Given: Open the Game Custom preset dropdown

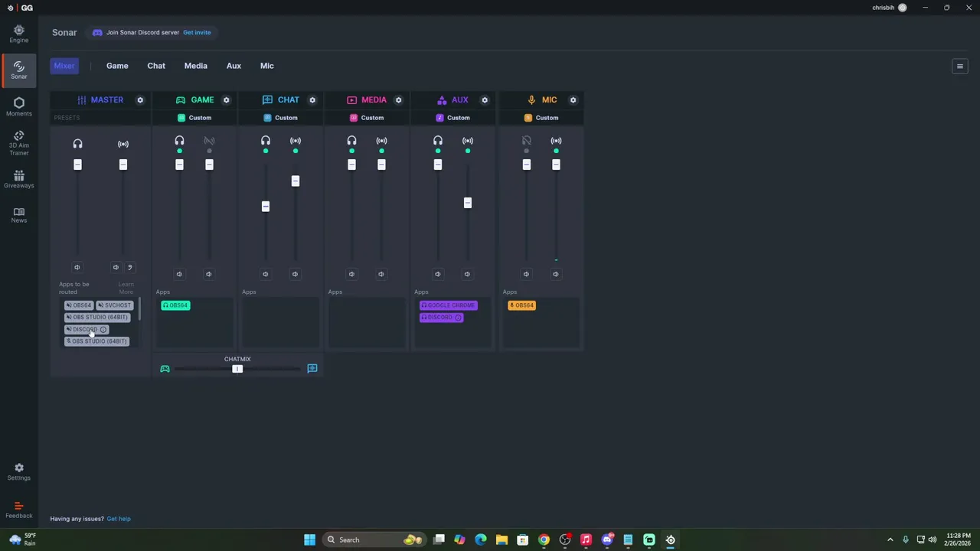Looking at the screenshot, I should 194,118.
